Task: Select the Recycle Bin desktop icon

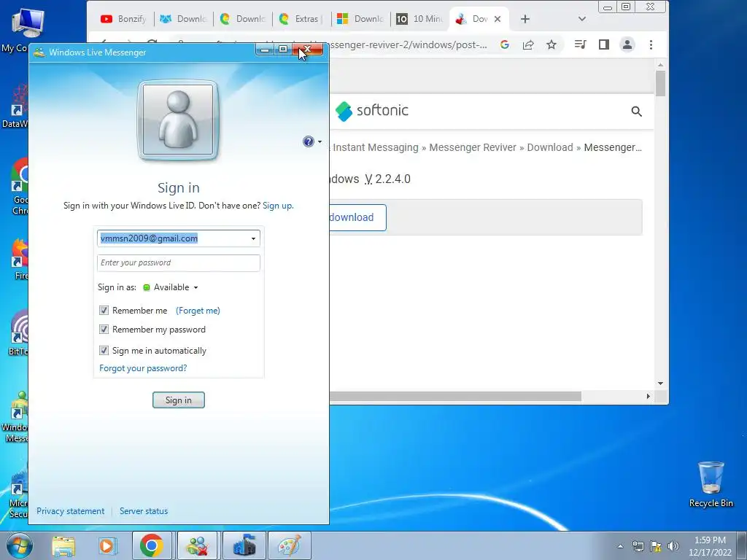Action: pos(711,484)
